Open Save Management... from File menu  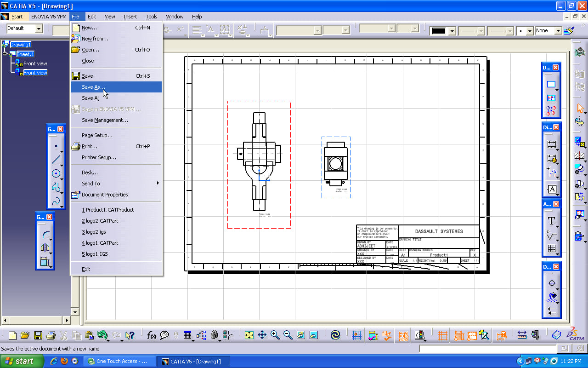(x=116, y=120)
